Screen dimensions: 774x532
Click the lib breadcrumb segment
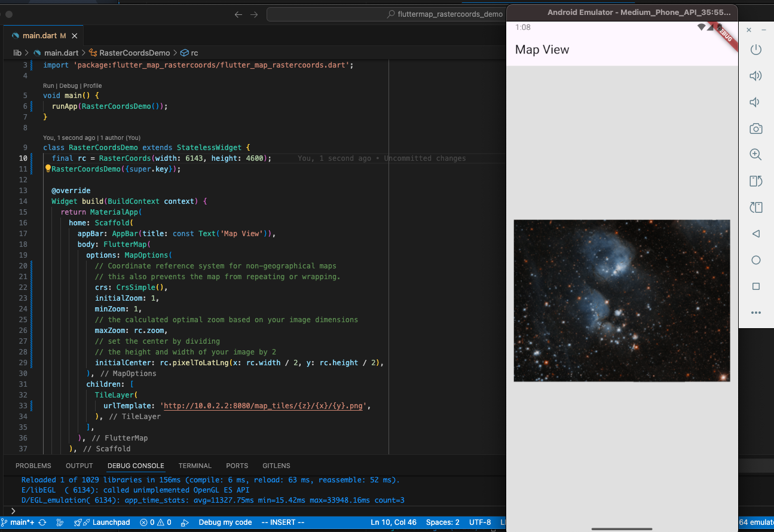[x=17, y=53]
